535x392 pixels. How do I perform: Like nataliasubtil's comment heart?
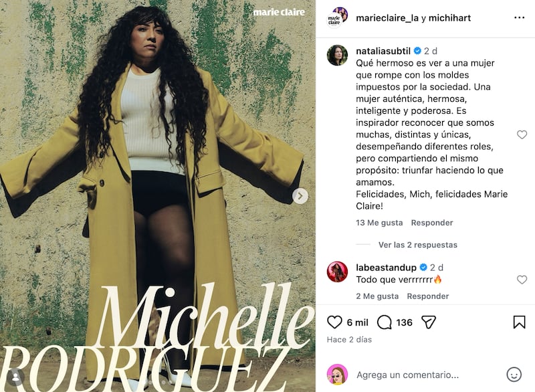(x=522, y=134)
